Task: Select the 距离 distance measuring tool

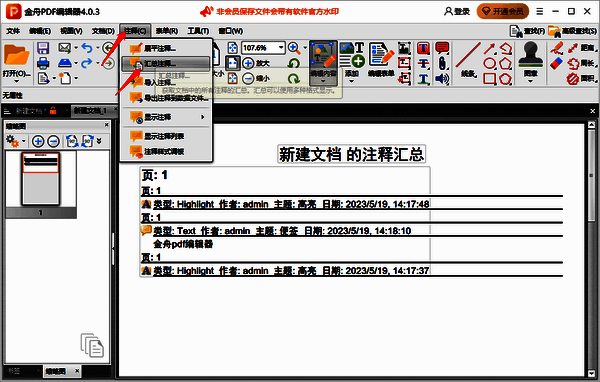Action: coord(581,48)
